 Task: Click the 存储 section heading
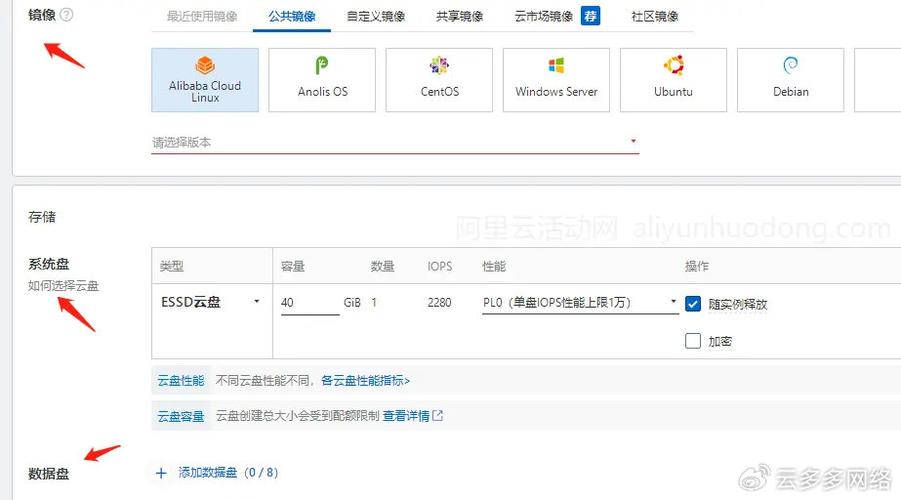click(x=42, y=217)
